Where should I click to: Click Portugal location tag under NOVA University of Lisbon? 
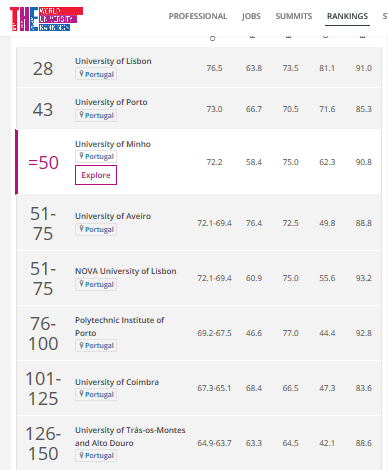(x=96, y=284)
